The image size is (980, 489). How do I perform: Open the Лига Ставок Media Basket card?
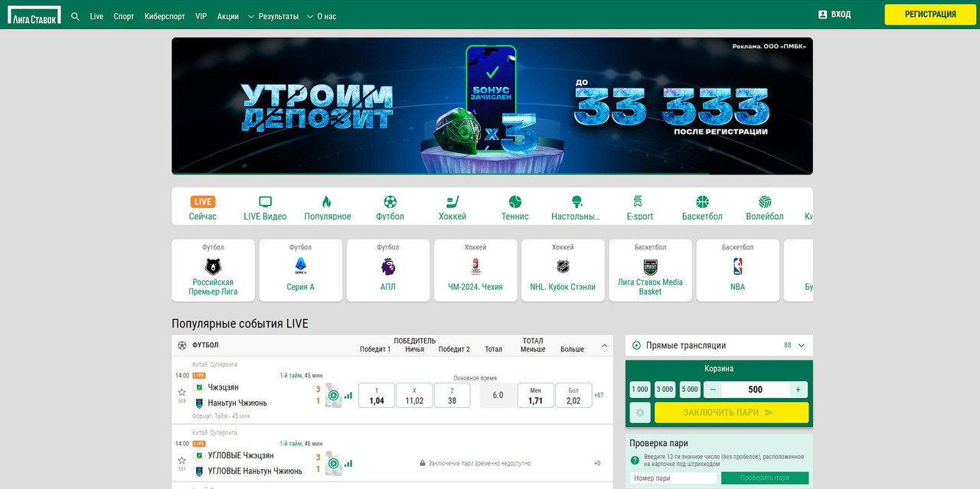(x=650, y=270)
